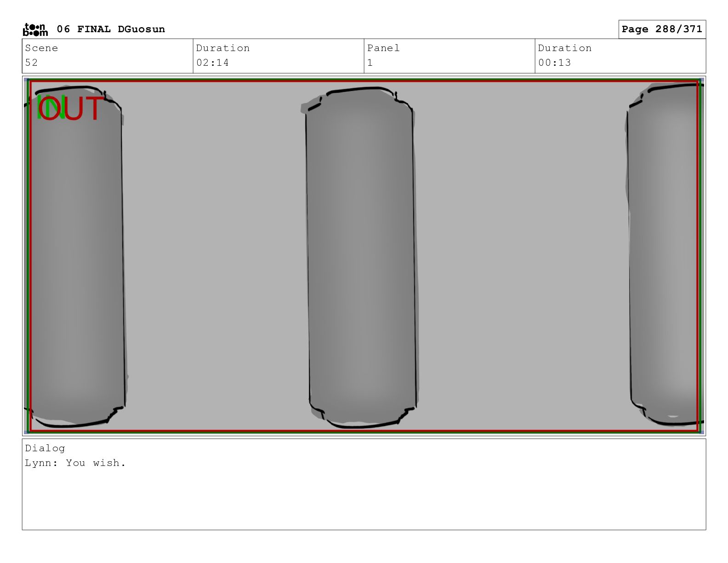728x563 pixels.
Task: Click the bottom edge of the red camera frame
Action: 364,431
